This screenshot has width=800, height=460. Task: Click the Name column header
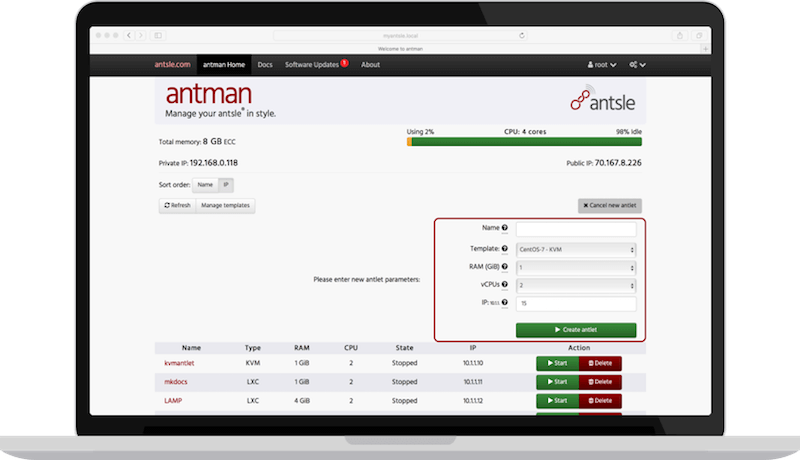tap(191, 348)
